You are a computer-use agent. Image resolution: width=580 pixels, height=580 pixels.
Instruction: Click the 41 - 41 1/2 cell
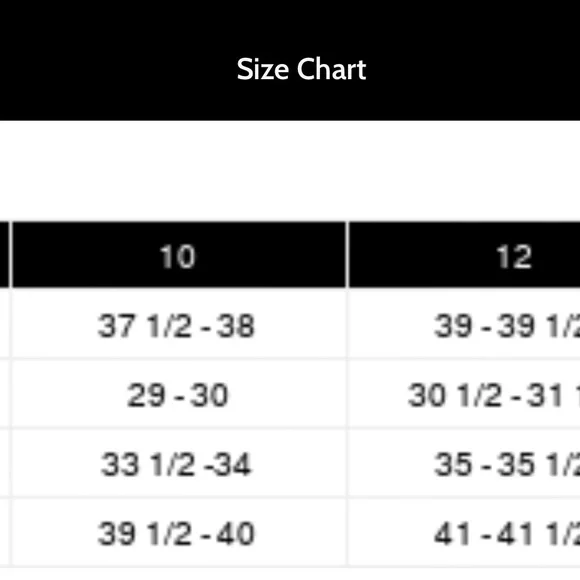[464, 532]
